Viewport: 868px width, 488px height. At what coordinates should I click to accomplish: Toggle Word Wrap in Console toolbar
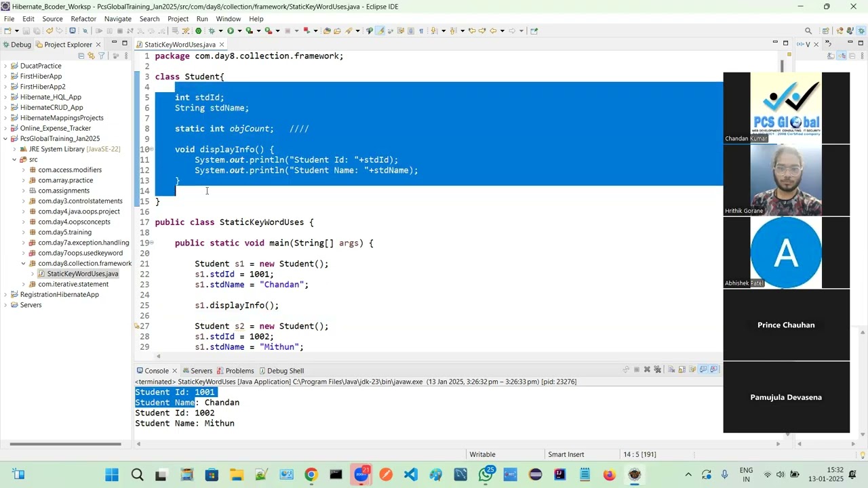click(x=692, y=369)
